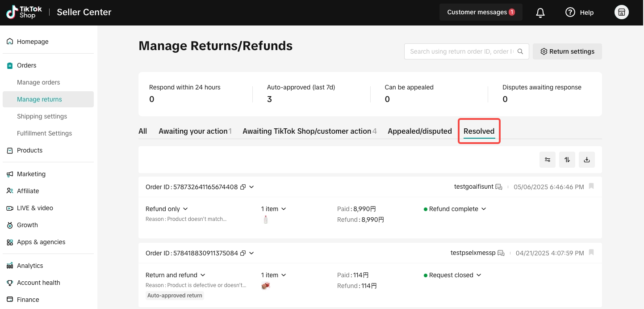Open Customer messages
Viewport: 644px width, 309px height.
tap(481, 13)
